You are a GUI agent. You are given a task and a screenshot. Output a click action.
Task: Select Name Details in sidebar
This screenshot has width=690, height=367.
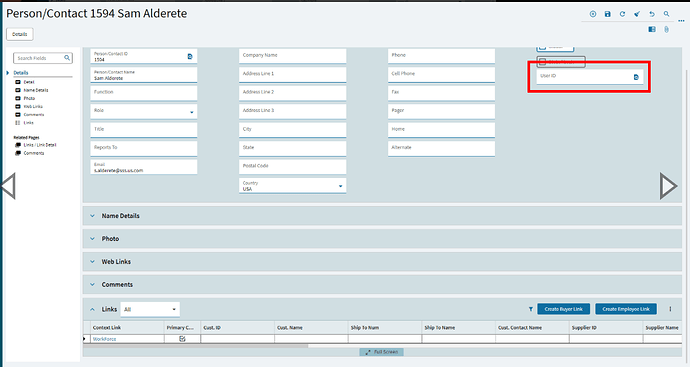(36, 90)
